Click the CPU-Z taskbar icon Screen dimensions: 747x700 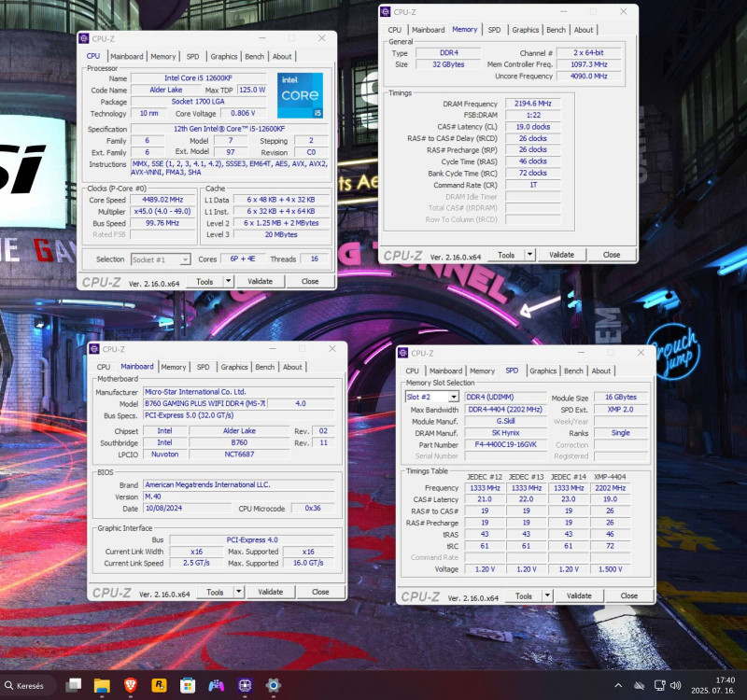245,685
